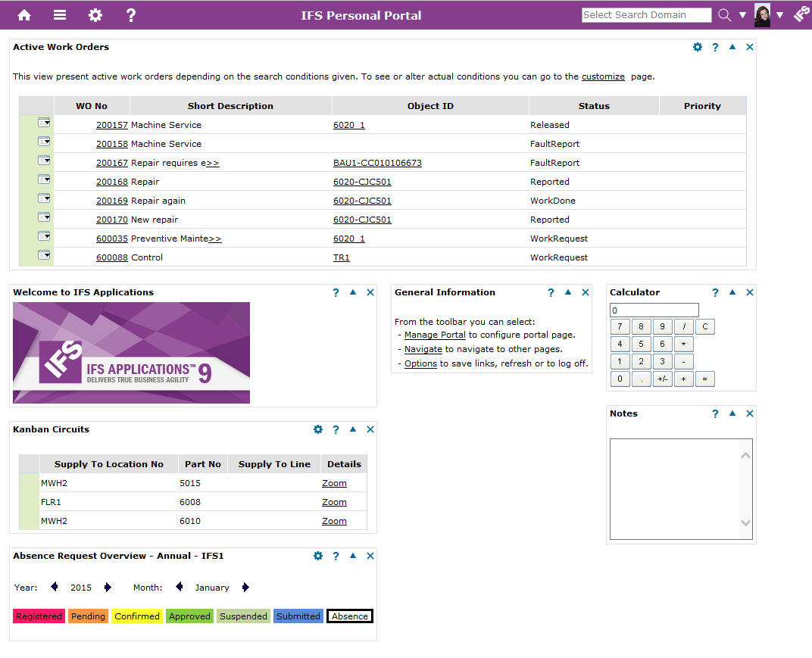Image resolution: width=812 pixels, height=658 pixels.
Task: Expand the user avatar dropdown arrow
Action: (x=779, y=15)
